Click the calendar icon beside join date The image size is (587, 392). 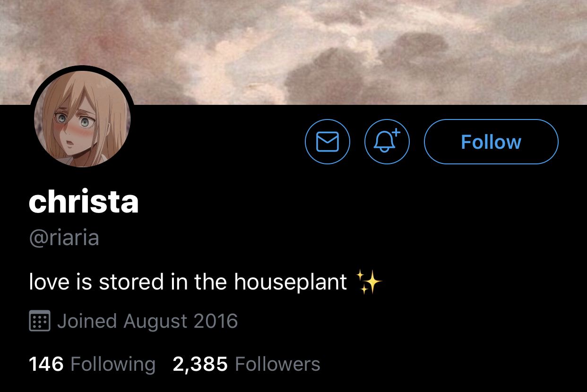[x=40, y=322]
